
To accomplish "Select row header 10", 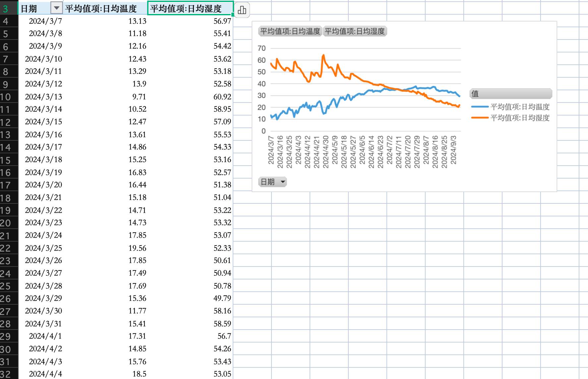I will click(x=9, y=97).
